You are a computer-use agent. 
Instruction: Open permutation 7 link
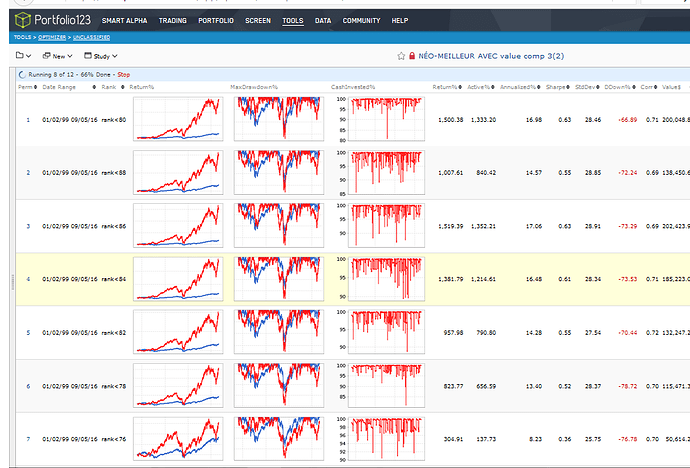[28, 439]
